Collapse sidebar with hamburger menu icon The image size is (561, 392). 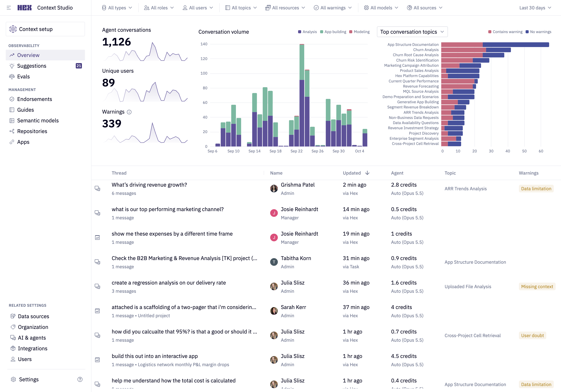click(9, 8)
